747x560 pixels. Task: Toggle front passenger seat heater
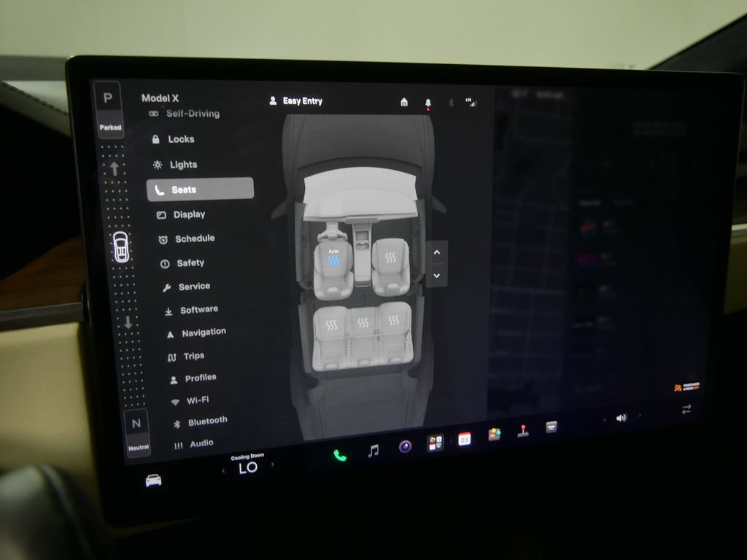[x=391, y=257]
